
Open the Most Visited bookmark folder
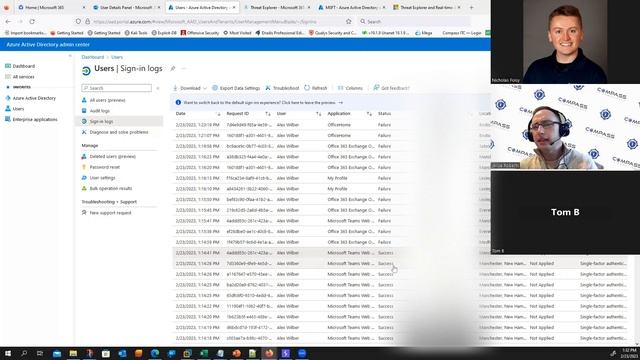tap(237, 33)
